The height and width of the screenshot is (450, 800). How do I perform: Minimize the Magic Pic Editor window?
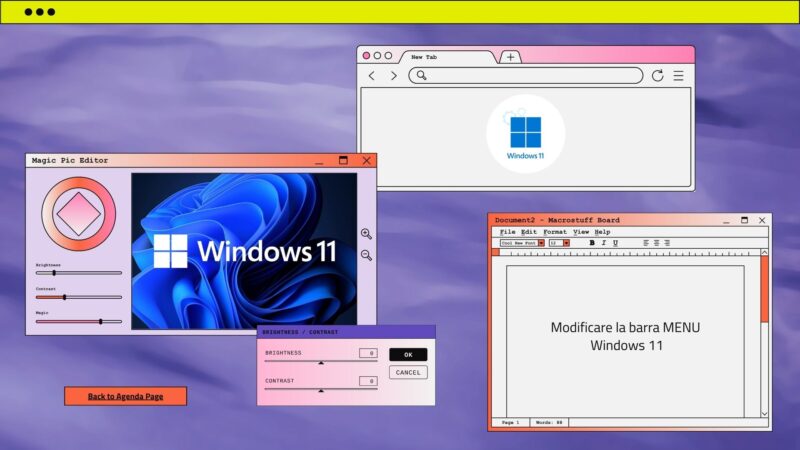point(319,163)
